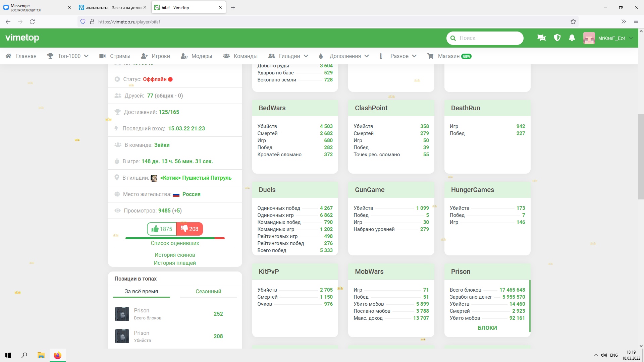Viewport: 644px width, 362px height.
Task: Click the shield icon in header
Action: click(x=557, y=38)
